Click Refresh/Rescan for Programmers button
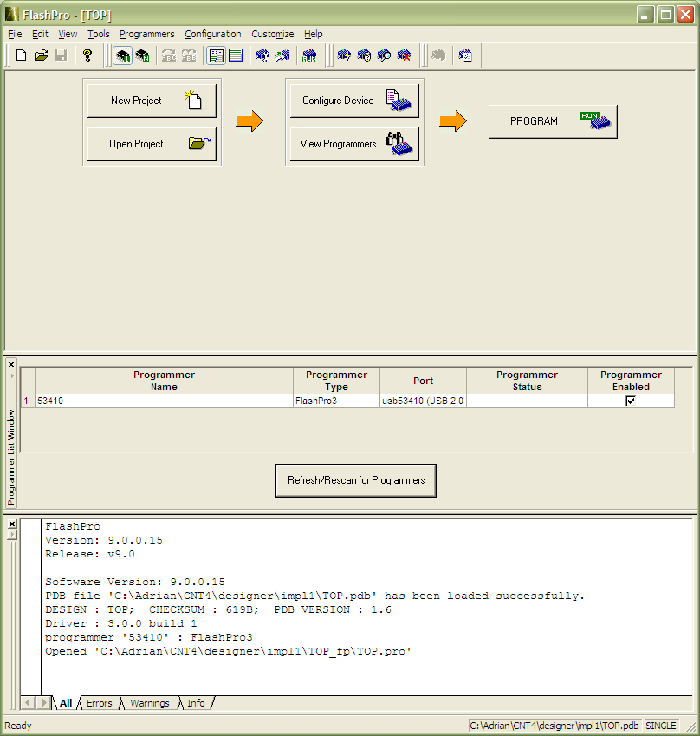 point(355,480)
